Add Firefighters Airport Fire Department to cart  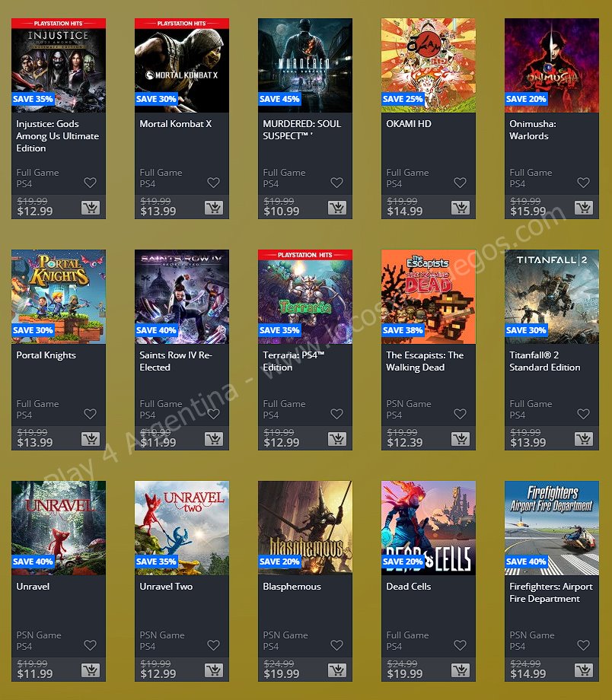pos(583,670)
